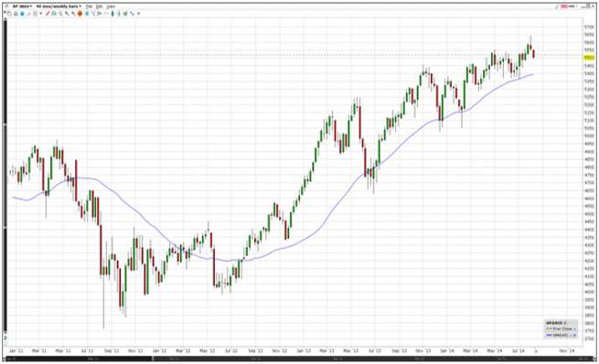Expand the arrow before the red pencil
The image size is (599, 364).
coord(41,14)
